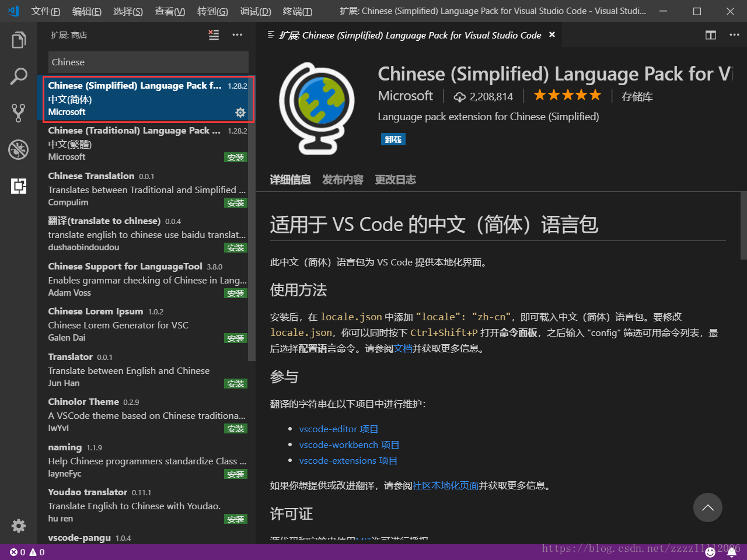Open the 转到(G) menu

tap(212, 11)
